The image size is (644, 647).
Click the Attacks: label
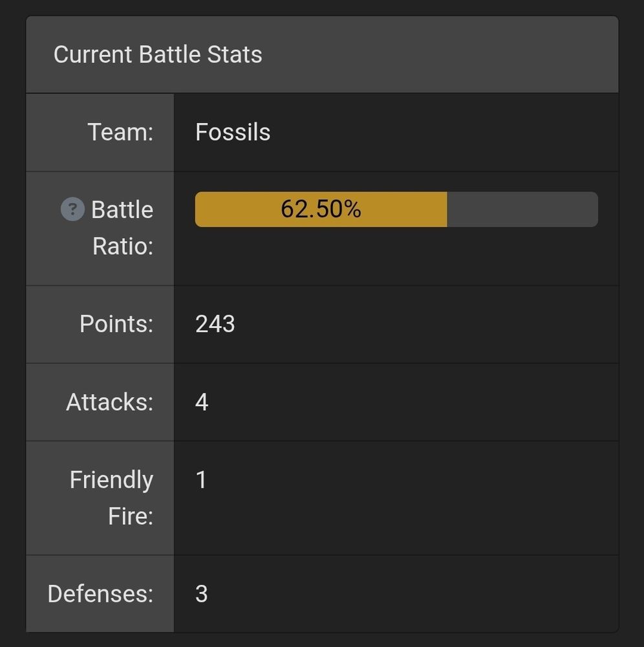[x=110, y=402]
